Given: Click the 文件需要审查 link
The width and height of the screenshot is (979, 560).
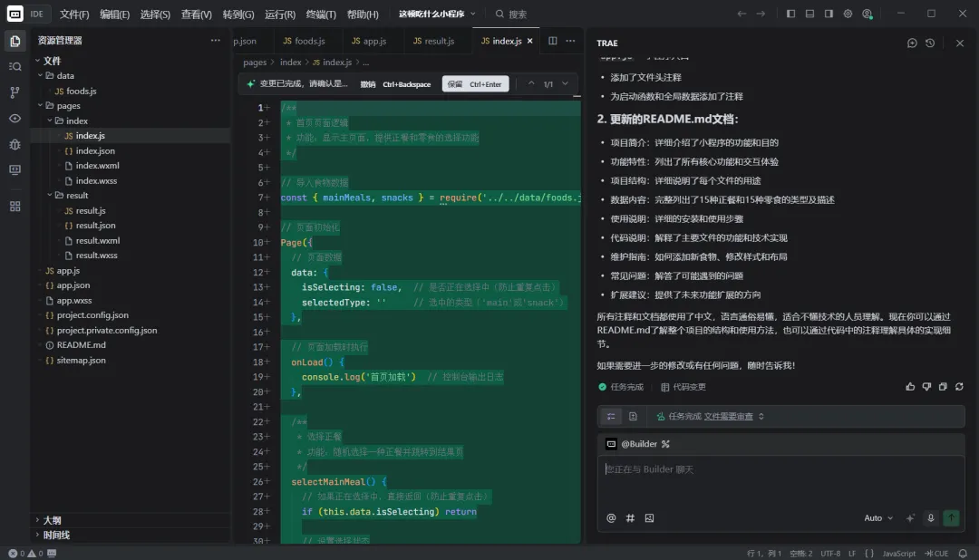Looking at the screenshot, I should [x=728, y=417].
